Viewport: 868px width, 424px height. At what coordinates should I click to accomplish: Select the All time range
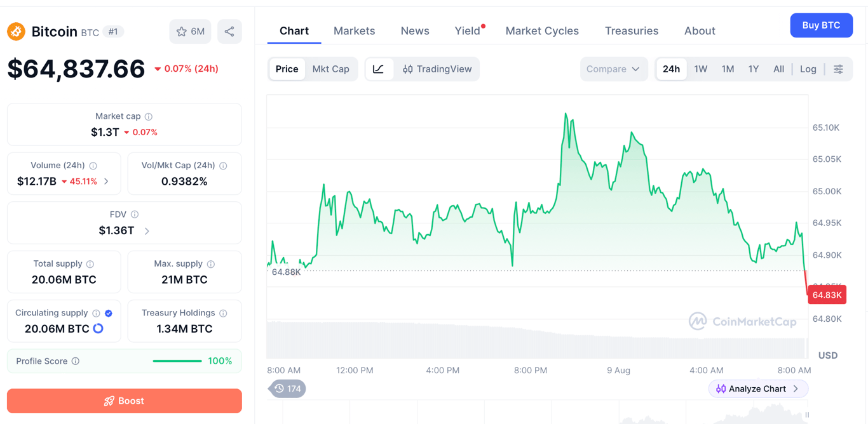pyautogui.click(x=778, y=69)
